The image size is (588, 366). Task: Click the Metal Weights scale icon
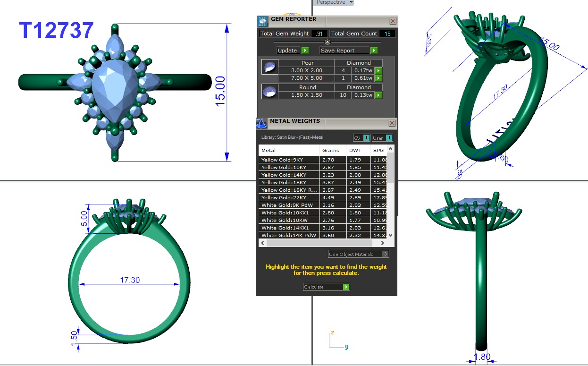(261, 124)
